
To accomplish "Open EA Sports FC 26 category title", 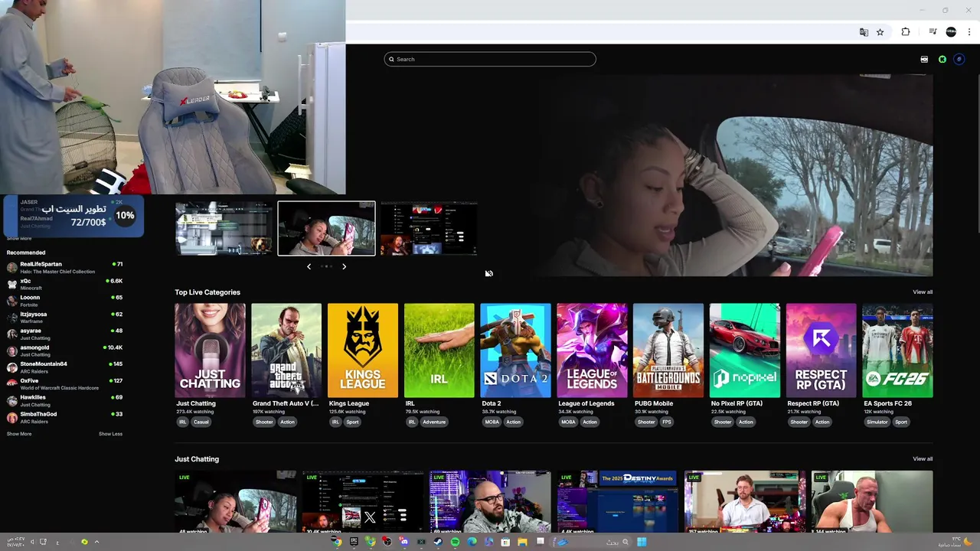I will [x=888, y=403].
